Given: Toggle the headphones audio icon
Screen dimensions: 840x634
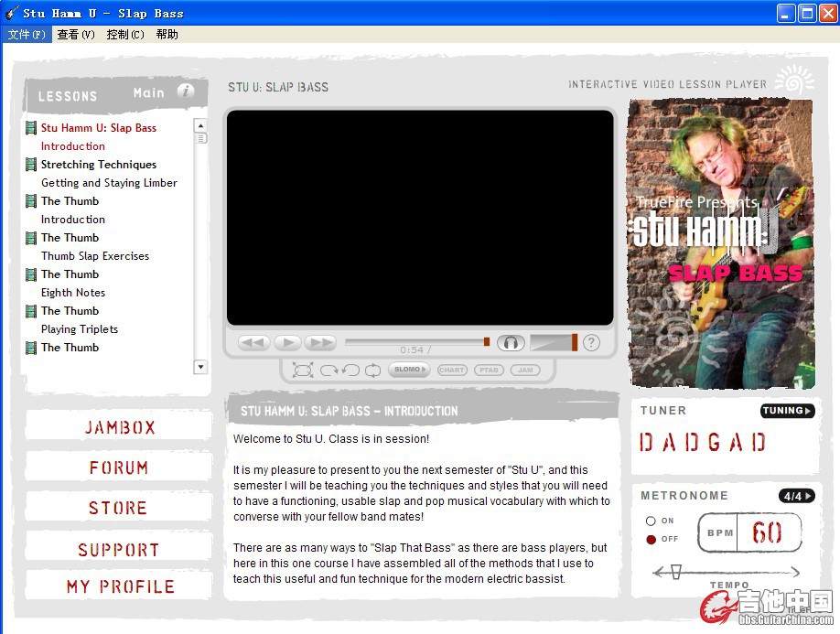Looking at the screenshot, I should click(x=511, y=343).
